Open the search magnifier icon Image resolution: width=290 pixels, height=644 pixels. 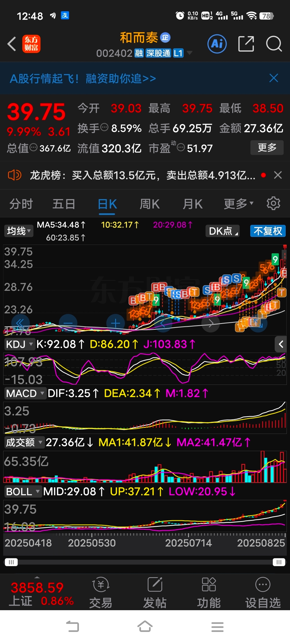pyautogui.click(x=274, y=44)
